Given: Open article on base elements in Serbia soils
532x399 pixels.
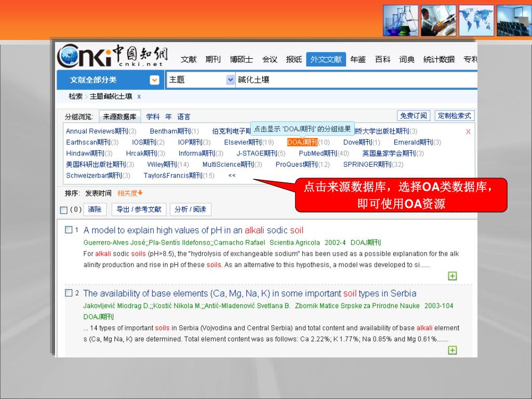Looking at the screenshot, I should (250, 293).
